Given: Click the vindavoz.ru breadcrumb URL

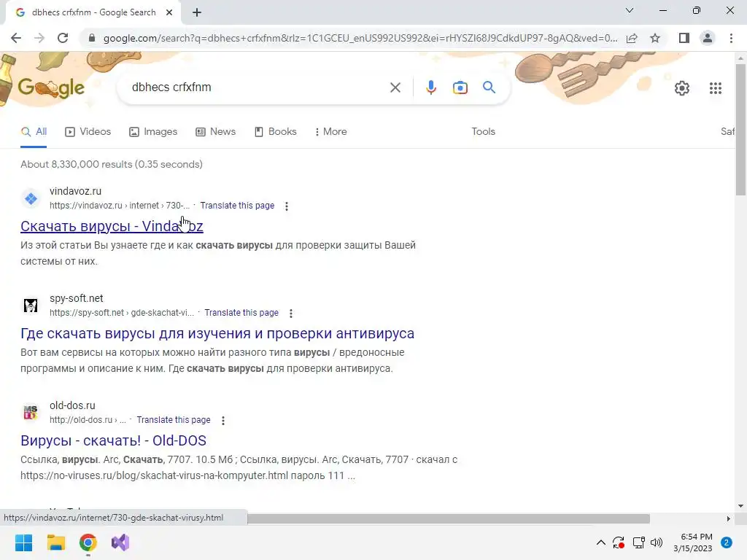Looking at the screenshot, I should coord(120,206).
